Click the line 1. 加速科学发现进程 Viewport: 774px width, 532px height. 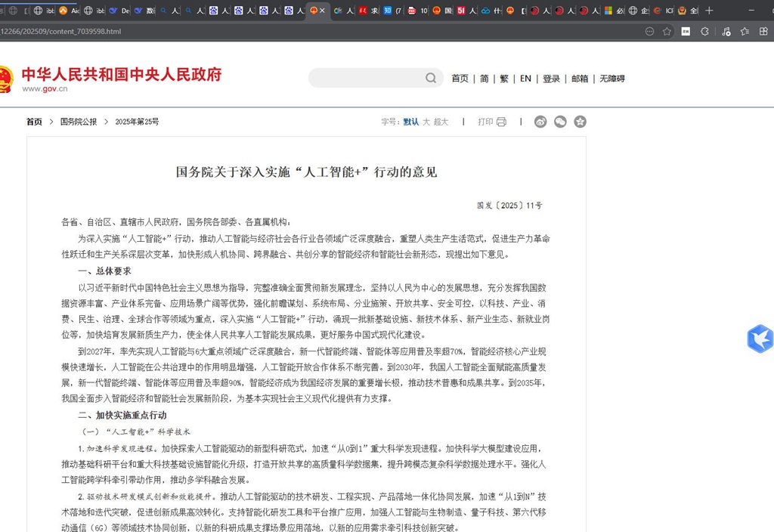[x=117, y=449]
